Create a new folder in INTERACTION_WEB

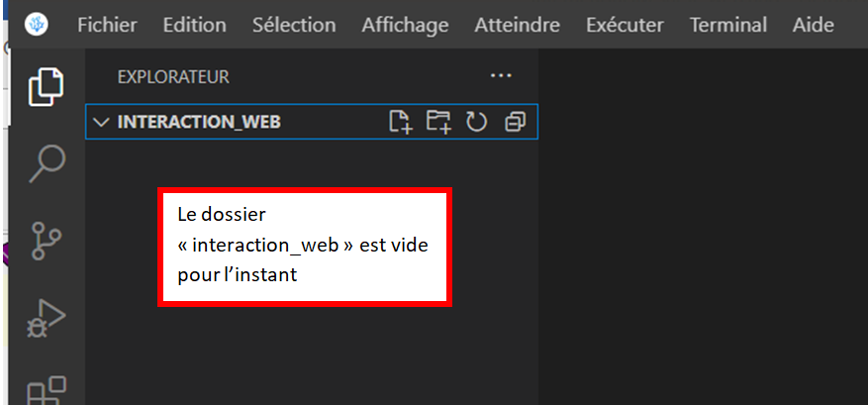coord(438,122)
